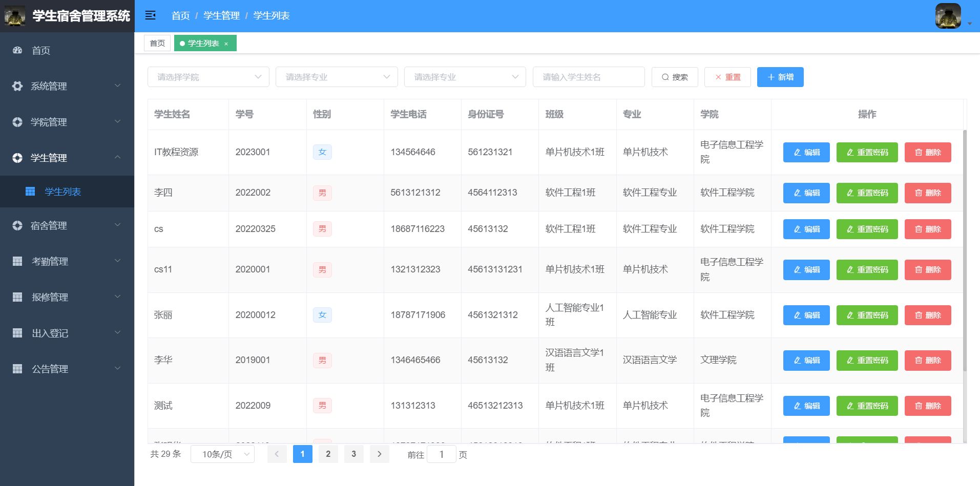Viewport: 980px width, 486px height.
Task: Go to page 2 of results
Action: (x=328, y=454)
